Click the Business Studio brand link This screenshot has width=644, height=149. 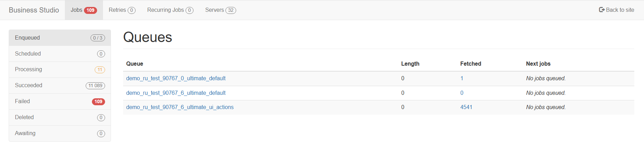[34, 10]
